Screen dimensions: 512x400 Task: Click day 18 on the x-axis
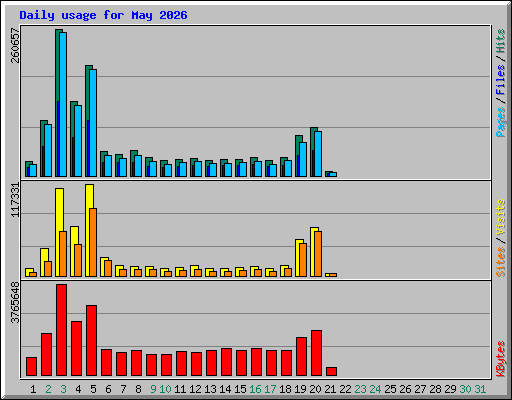[x=285, y=389]
